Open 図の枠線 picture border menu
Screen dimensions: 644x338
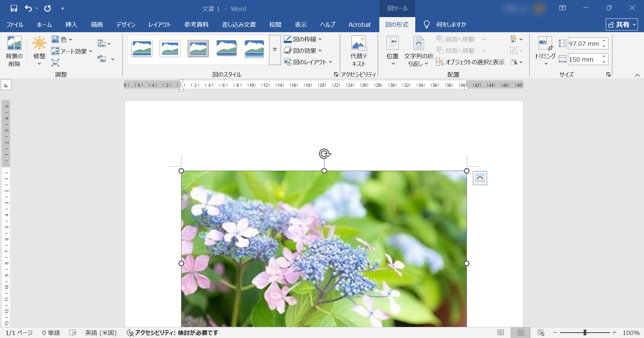click(x=303, y=39)
